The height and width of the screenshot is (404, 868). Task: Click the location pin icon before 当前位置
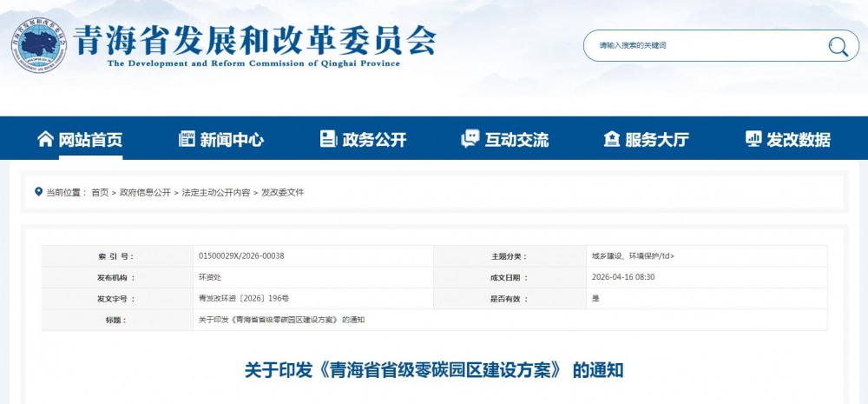click(x=38, y=192)
